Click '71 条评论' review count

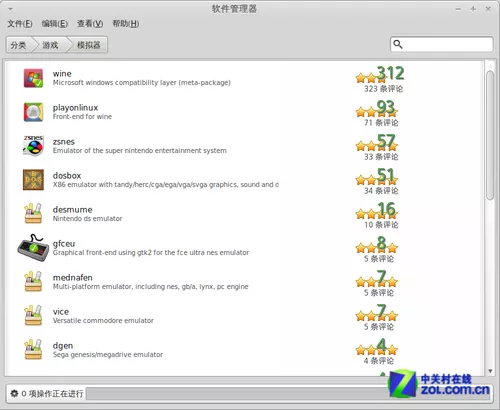click(381, 123)
